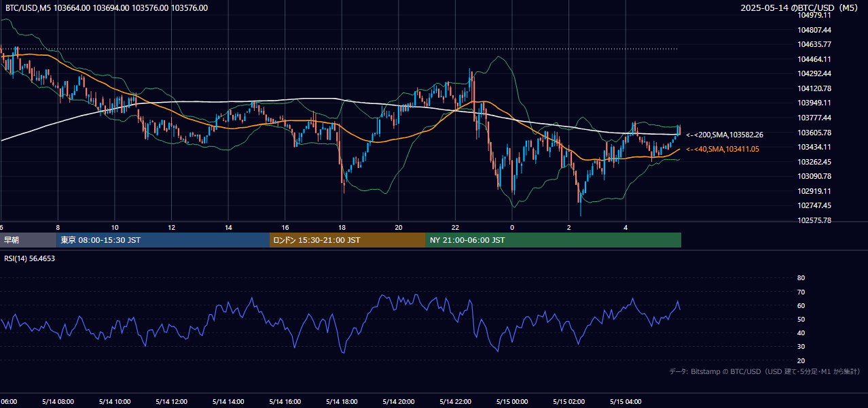Select the ロンドン 15:30-21:00 JST session bar
868x408 pixels.
click(348, 240)
